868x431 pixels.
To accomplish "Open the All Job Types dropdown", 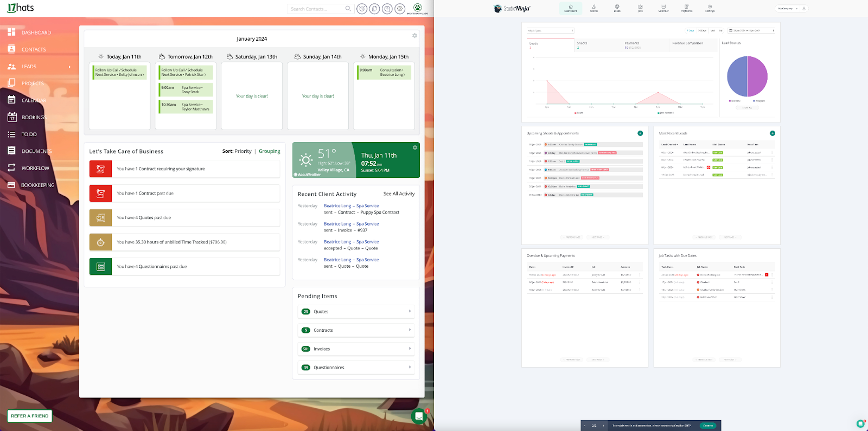I will click(x=551, y=31).
